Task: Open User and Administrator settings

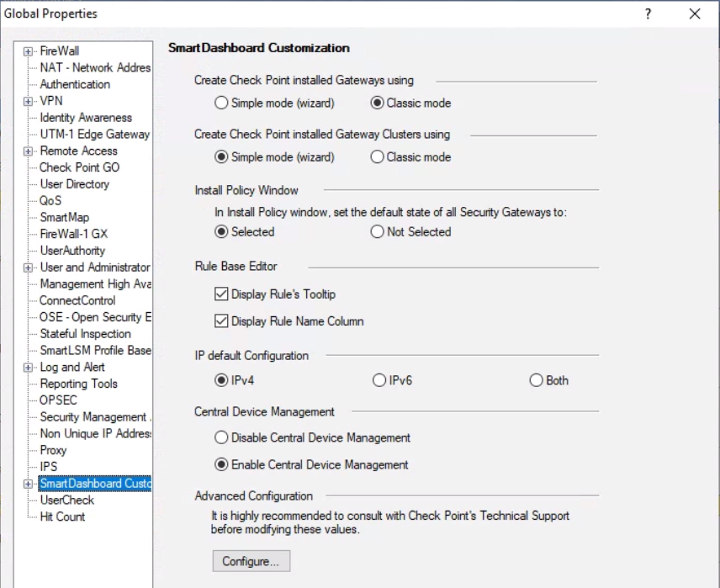Action: click(95, 267)
